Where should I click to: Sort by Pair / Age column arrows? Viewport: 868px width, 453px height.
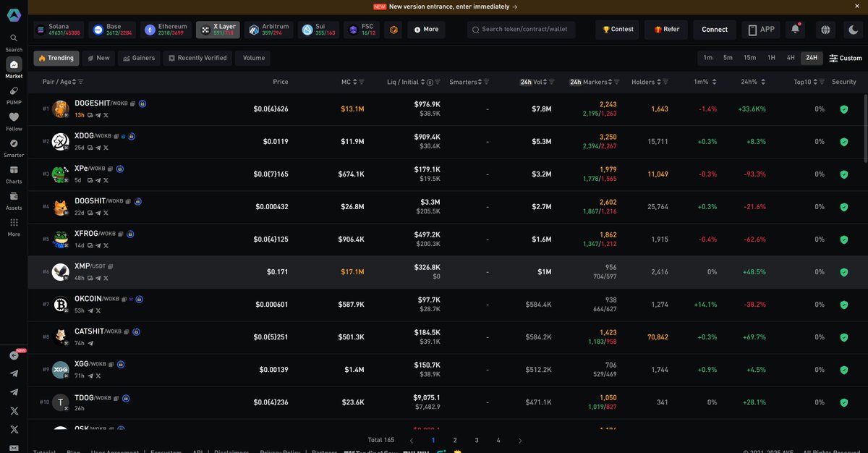72,82
